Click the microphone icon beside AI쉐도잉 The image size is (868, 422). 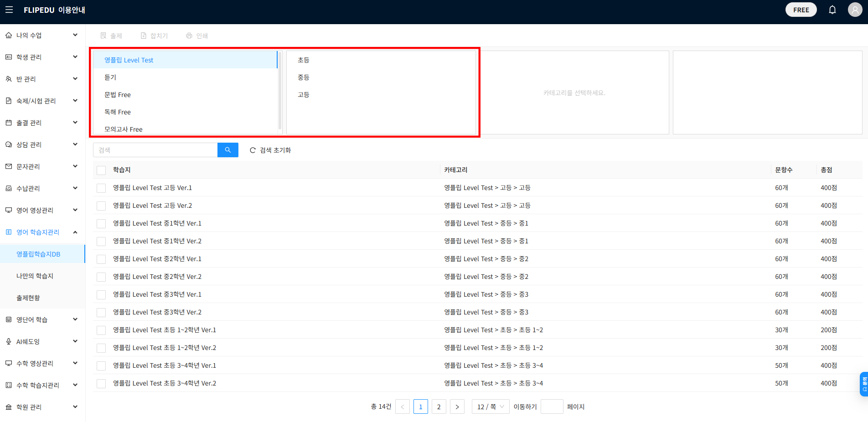[9, 341]
